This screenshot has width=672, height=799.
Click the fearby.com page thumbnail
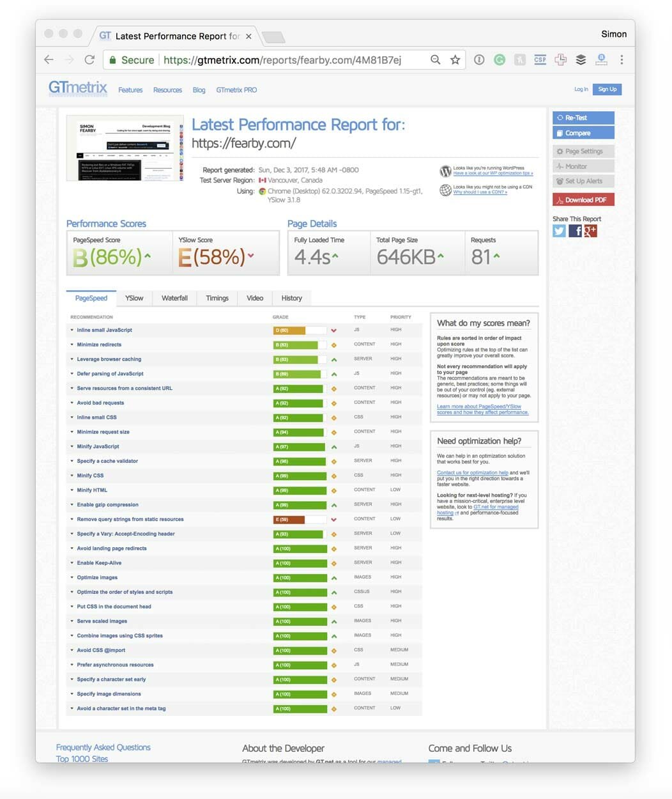tap(125, 148)
